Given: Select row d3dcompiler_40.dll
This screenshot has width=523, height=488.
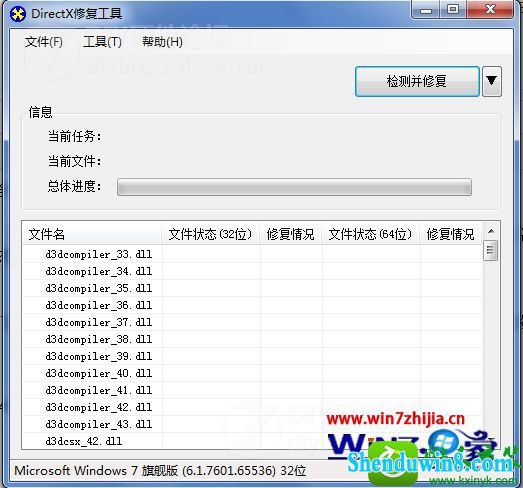Looking at the screenshot, I should (x=252, y=373).
